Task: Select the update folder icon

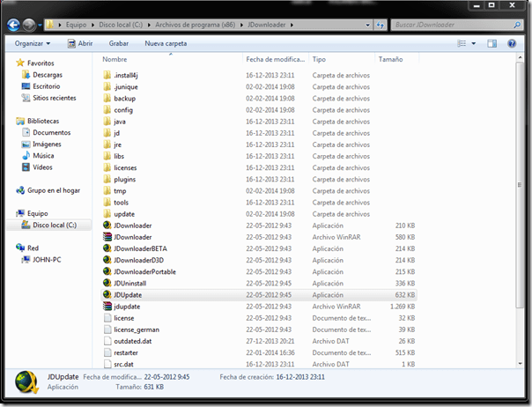Action: [107, 214]
